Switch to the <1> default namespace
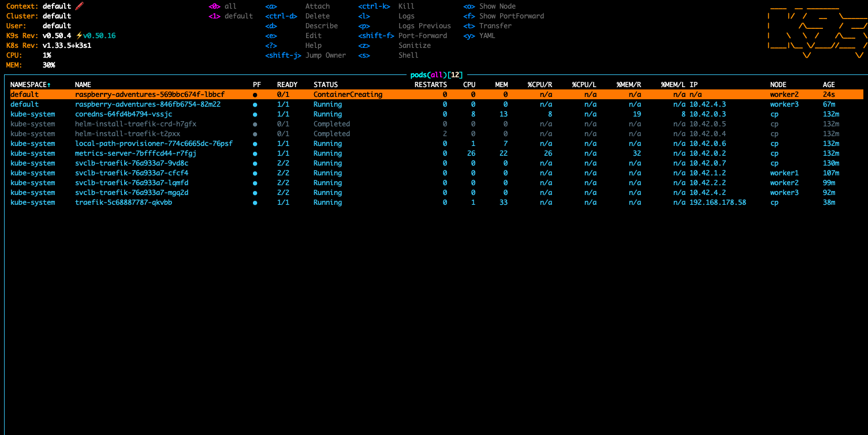This screenshot has width=868, height=435. tap(230, 16)
